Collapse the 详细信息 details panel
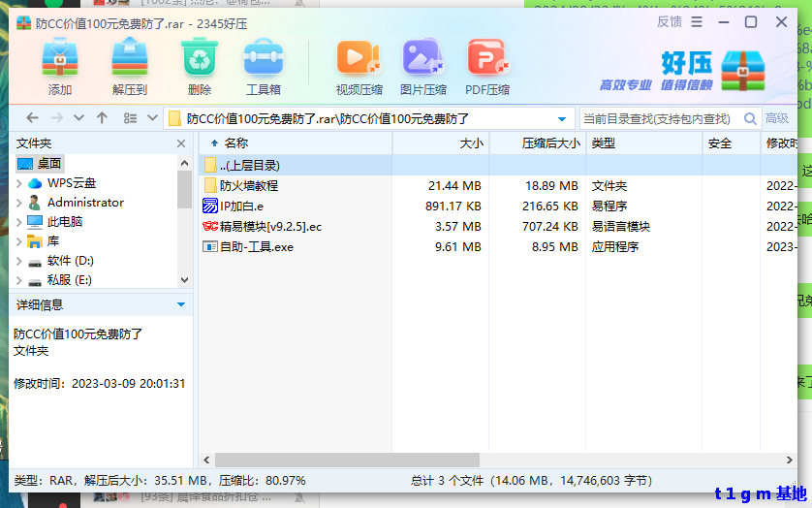This screenshot has width=812, height=508. 181,304
